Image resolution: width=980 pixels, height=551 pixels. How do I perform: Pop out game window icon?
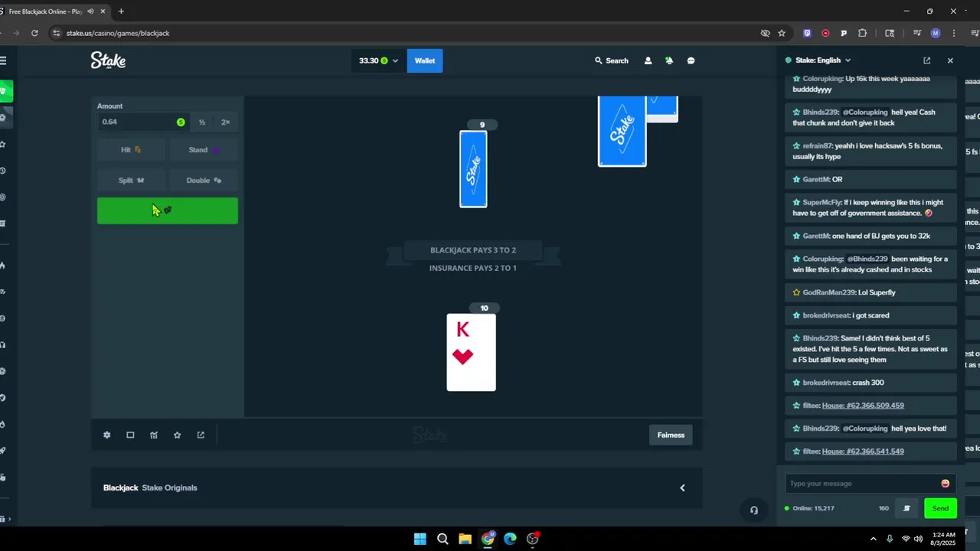(x=201, y=435)
